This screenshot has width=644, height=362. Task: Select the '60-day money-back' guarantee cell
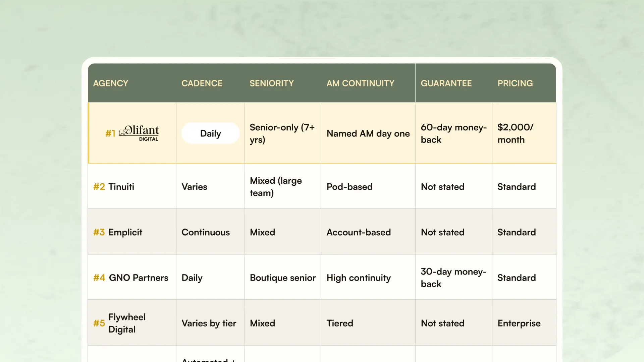[x=454, y=133]
